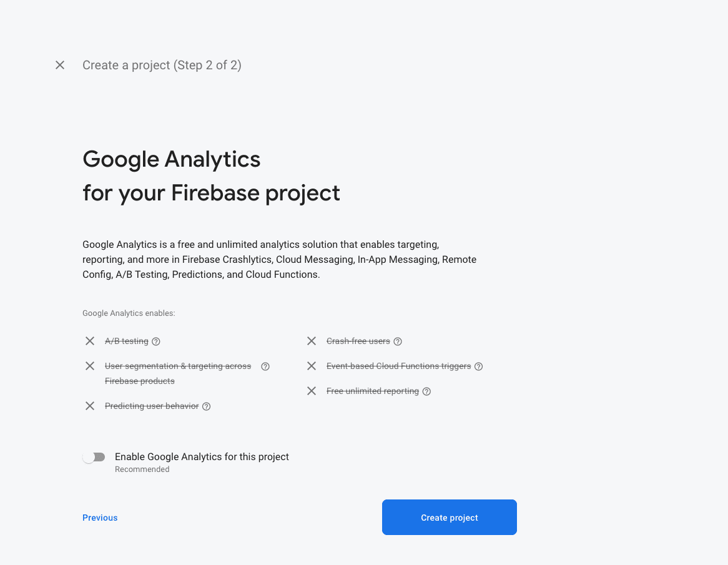Click the X beside Predicting user behavior
The image size is (728, 565).
point(89,406)
